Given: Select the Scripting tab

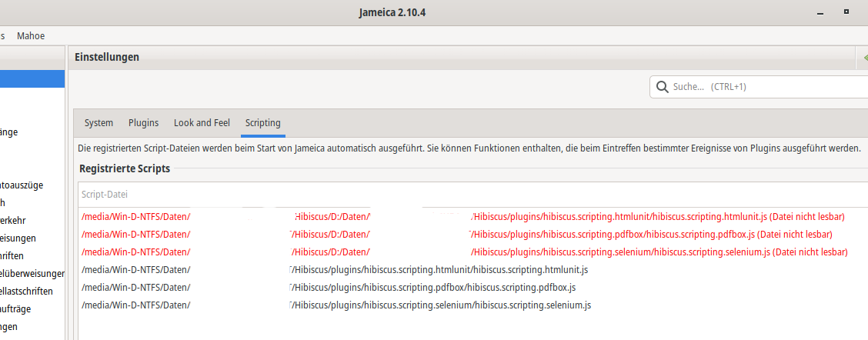Looking at the screenshot, I should click(263, 123).
